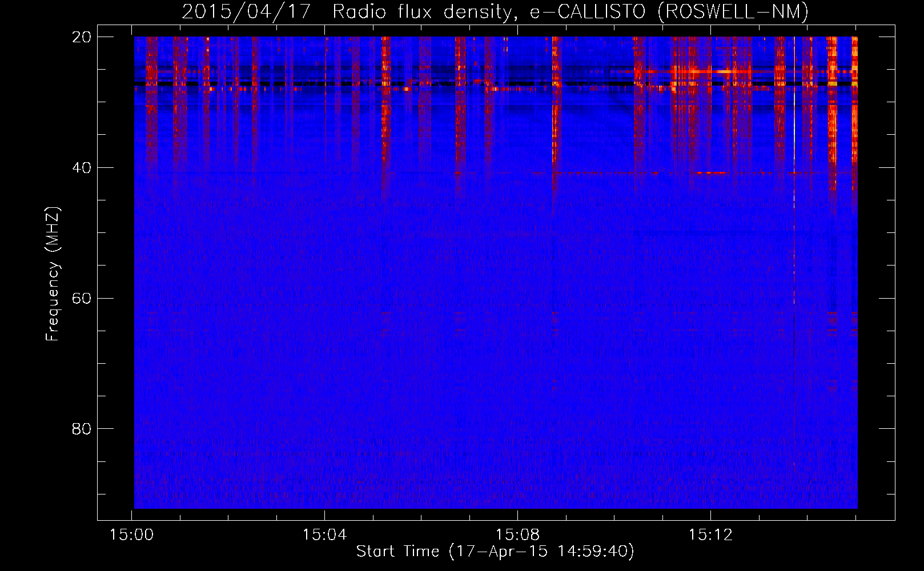
Task: Click the 80 frequency tick label
Action: [x=82, y=429]
